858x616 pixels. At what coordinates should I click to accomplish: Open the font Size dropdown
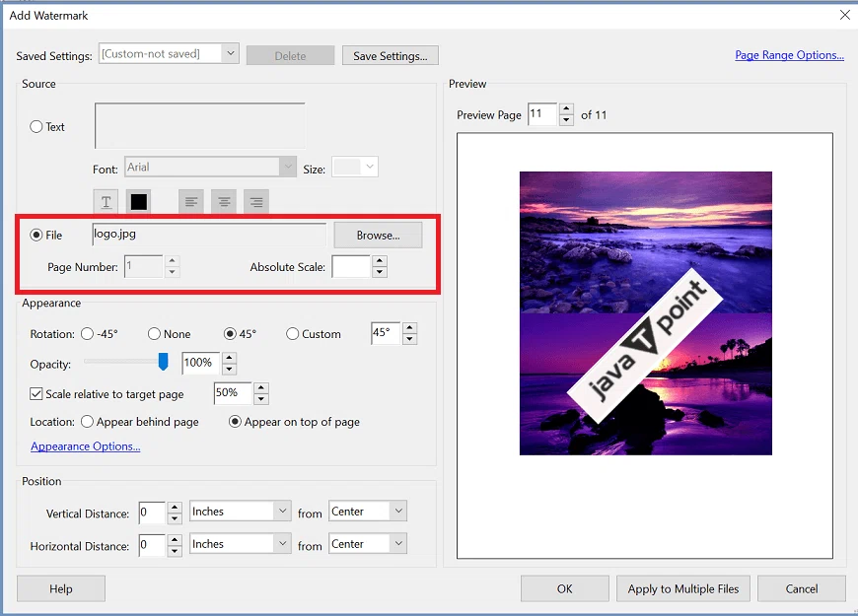click(x=370, y=167)
